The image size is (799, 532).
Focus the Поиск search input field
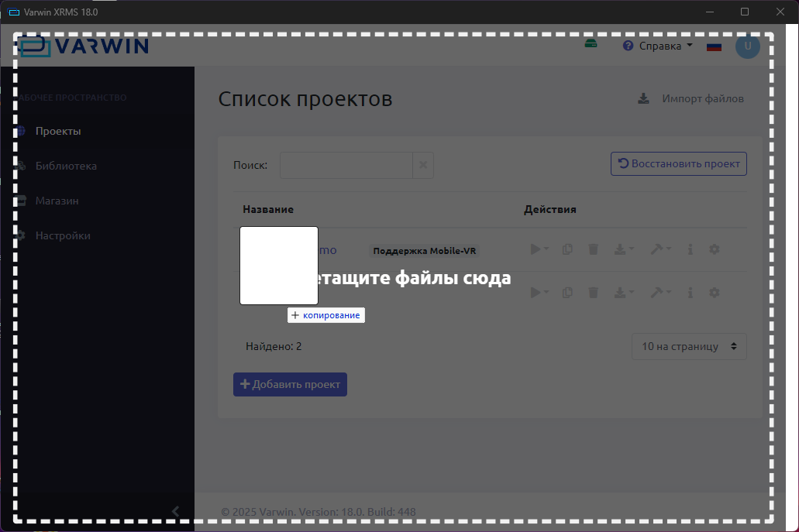[x=346, y=166]
